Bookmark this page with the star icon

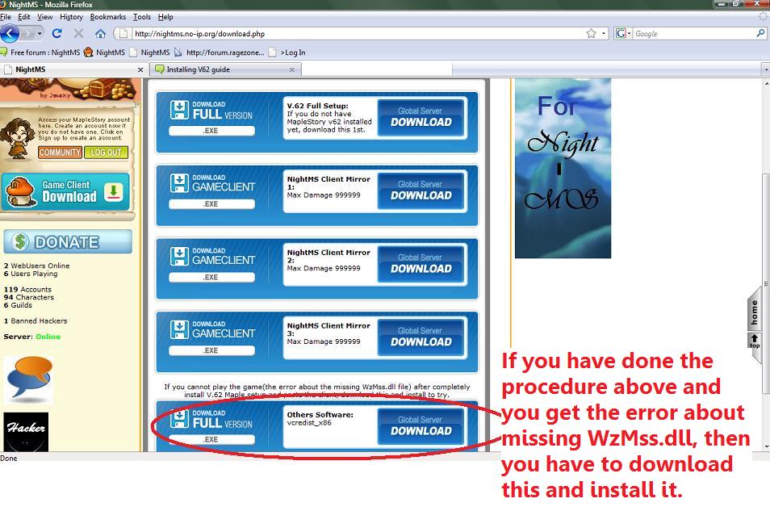(592, 33)
